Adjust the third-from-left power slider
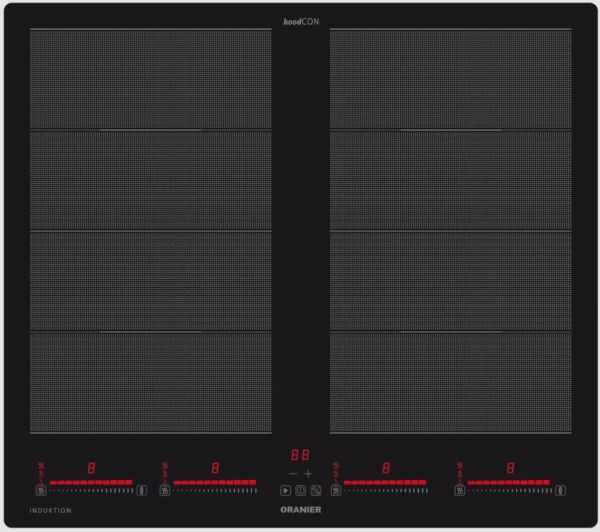Viewport: 600px width, 532px height. 385,484
